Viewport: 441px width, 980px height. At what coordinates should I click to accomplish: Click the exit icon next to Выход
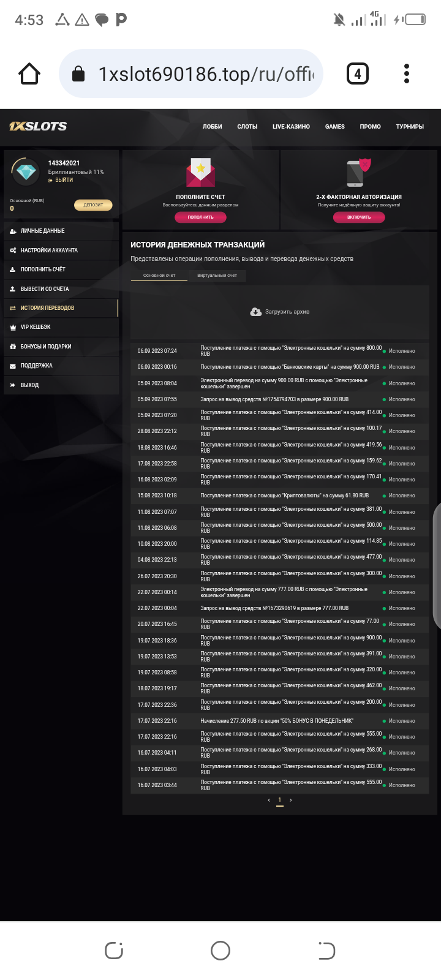click(13, 385)
